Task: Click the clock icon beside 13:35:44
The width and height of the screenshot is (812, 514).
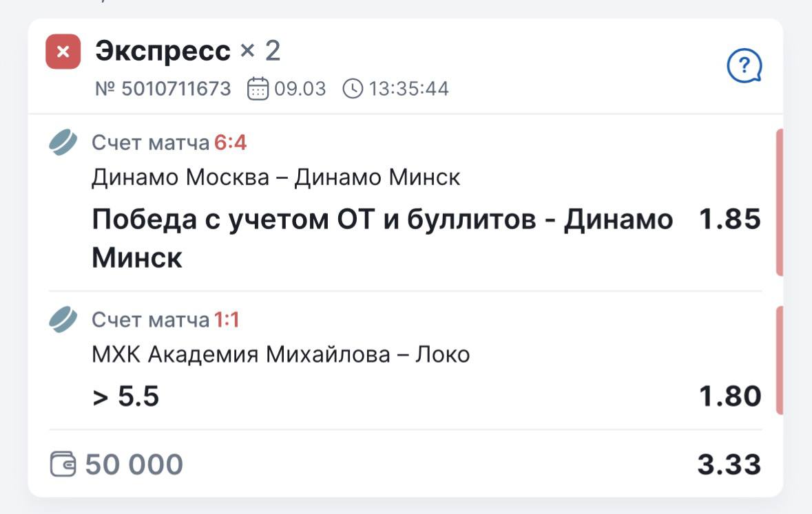Action: point(353,89)
